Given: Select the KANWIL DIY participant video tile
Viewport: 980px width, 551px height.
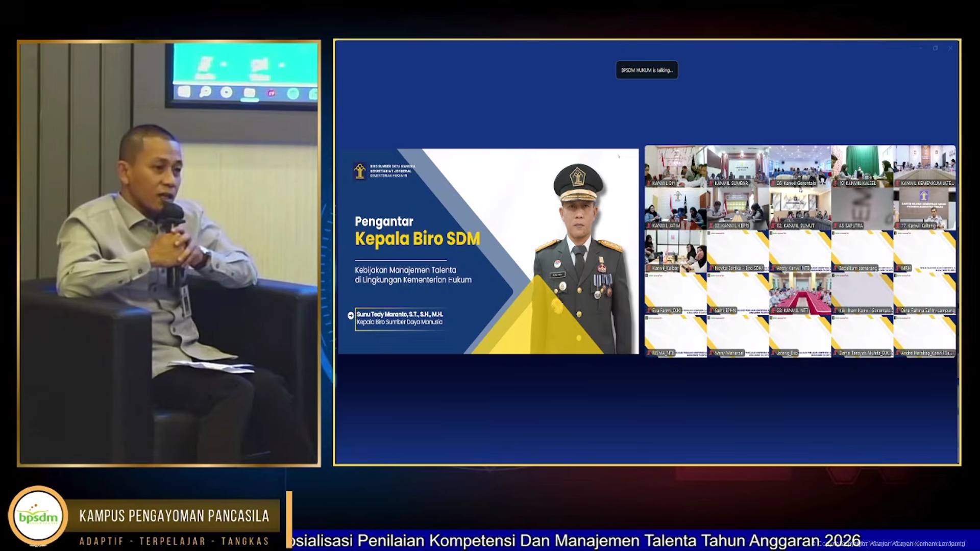Looking at the screenshot, I should [x=675, y=166].
